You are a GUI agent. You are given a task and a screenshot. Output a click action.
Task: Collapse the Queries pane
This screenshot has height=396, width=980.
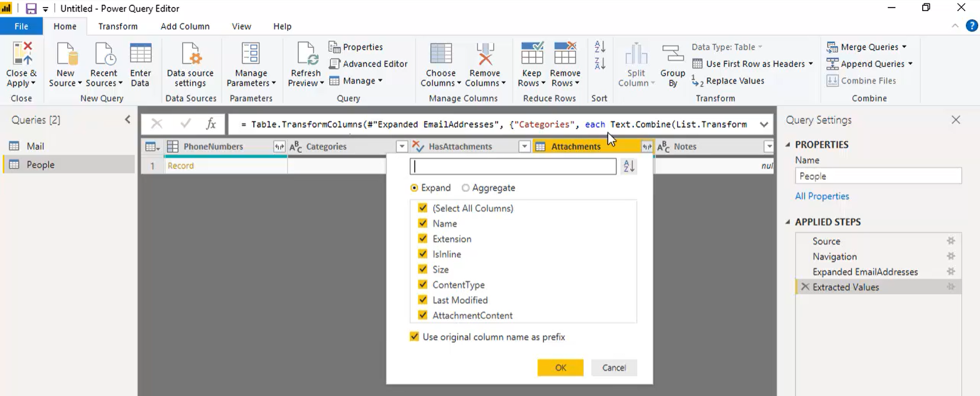tap(128, 120)
